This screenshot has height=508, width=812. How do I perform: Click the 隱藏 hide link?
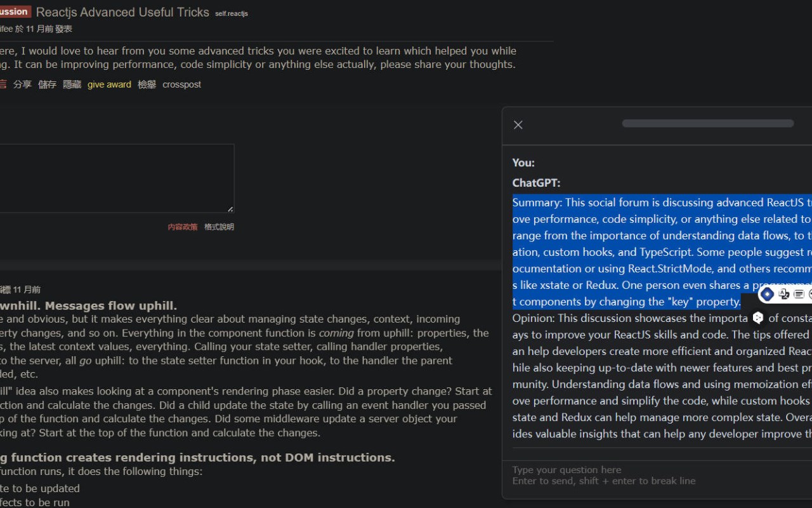72,84
